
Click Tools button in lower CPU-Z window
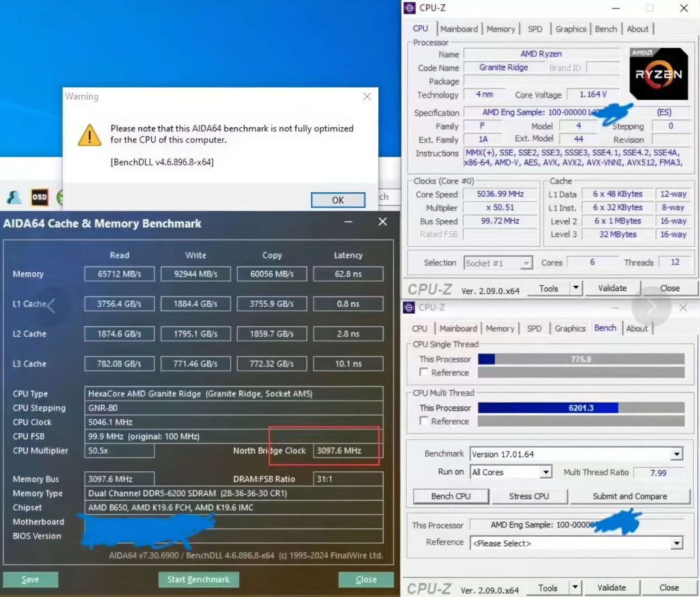[548, 587]
